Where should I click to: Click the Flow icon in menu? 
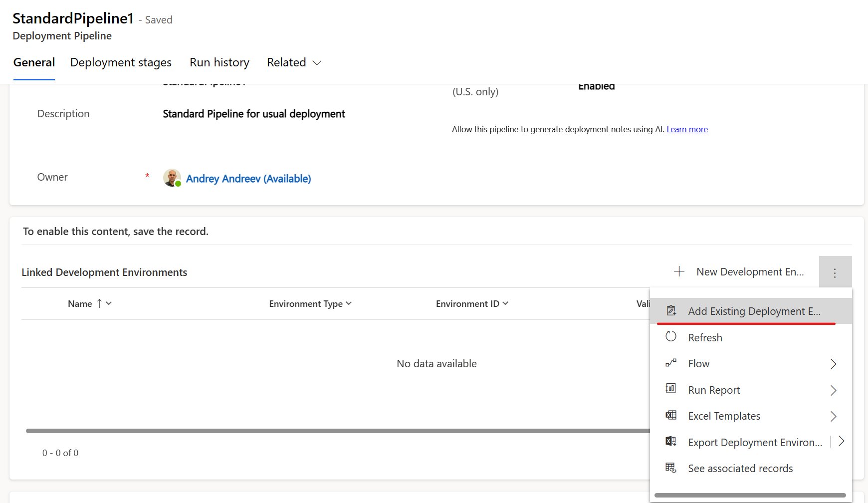coord(671,363)
